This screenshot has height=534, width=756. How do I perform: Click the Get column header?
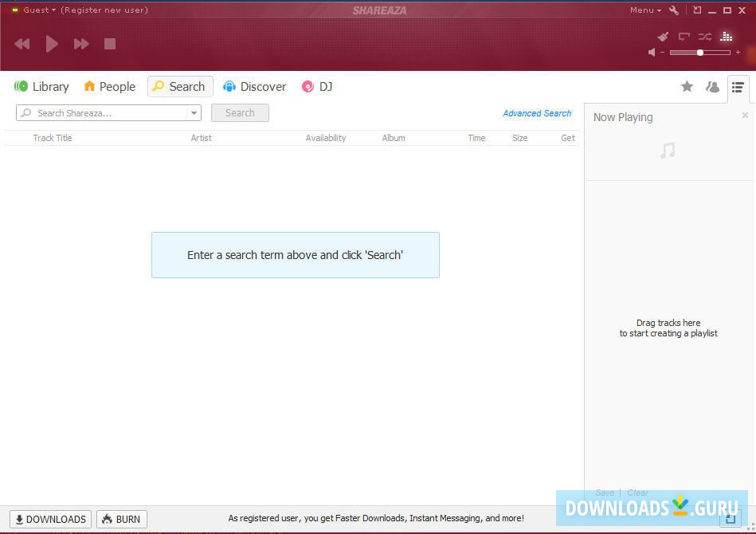tap(567, 138)
